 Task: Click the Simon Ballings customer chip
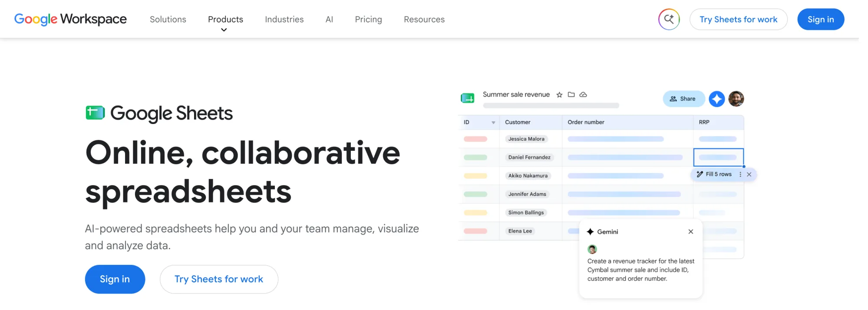click(x=526, y=213)
